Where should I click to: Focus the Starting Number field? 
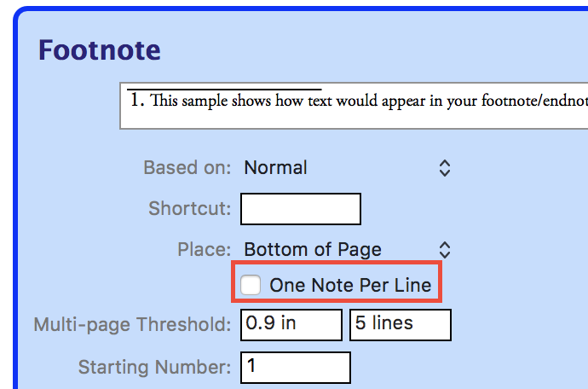296,368
